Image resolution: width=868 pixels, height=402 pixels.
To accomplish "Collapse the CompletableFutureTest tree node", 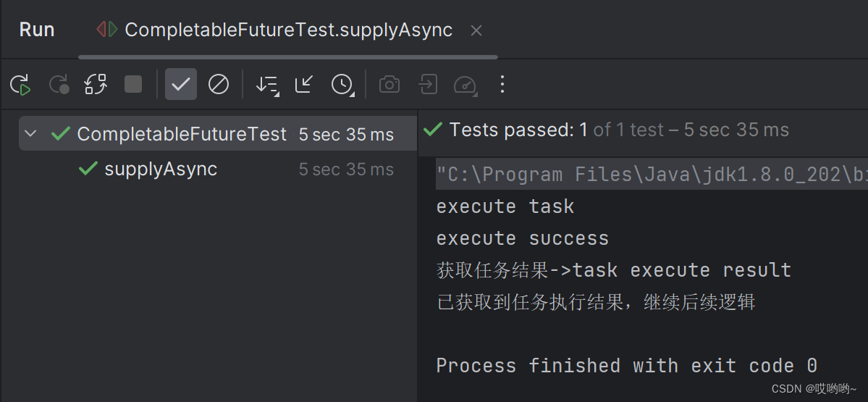I will click(30, 134).
